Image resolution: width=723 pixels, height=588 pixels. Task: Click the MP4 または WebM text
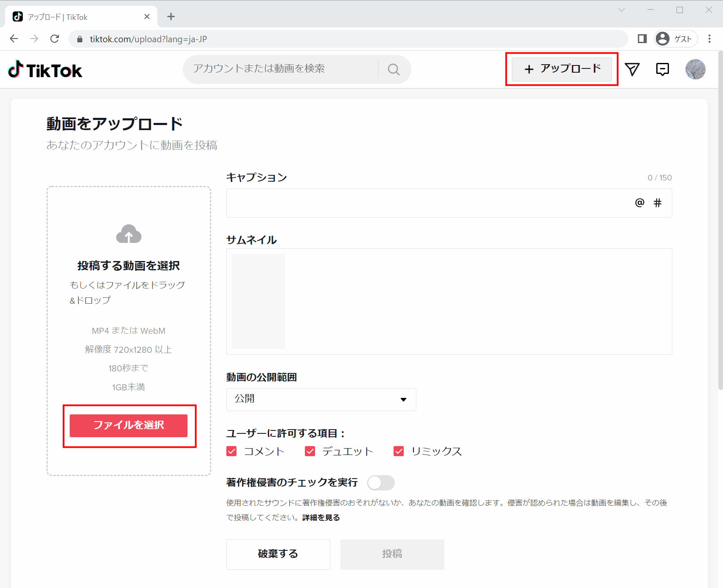pos(128,331)
